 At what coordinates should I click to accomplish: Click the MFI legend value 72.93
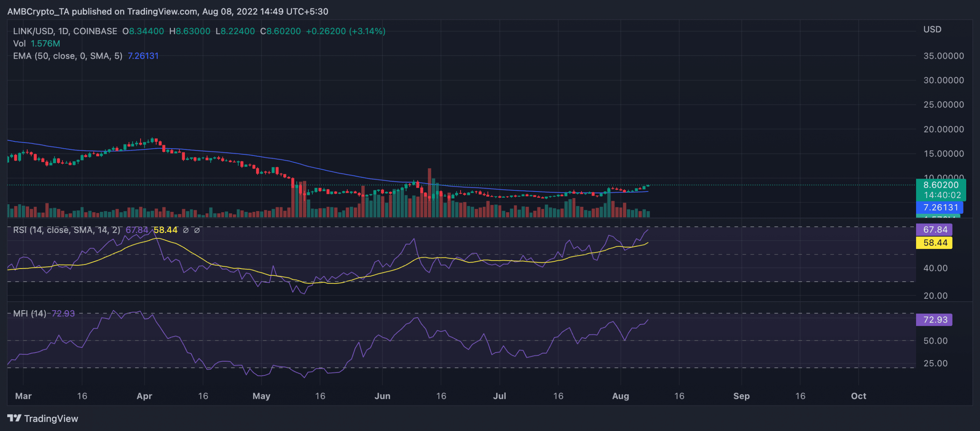pos(63,313)
